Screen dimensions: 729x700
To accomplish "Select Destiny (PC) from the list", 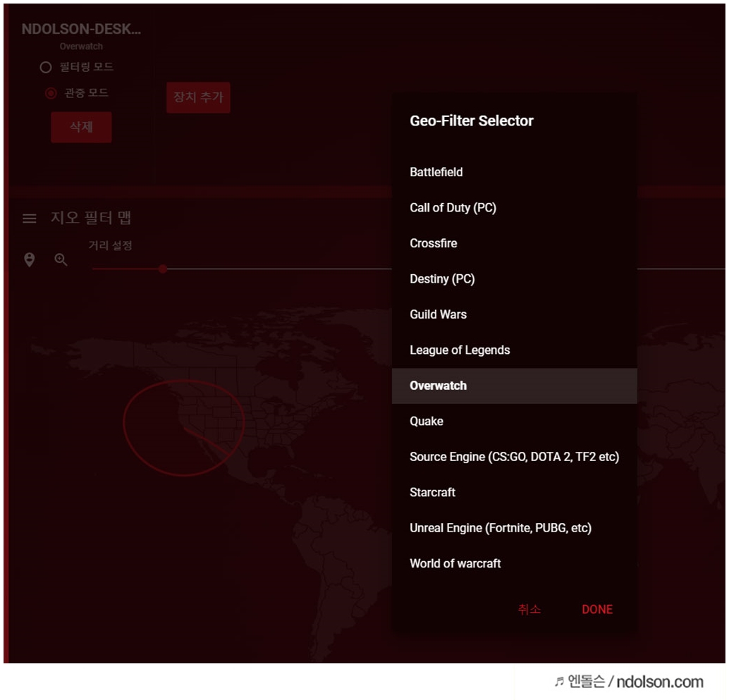I will coord(514,279).
